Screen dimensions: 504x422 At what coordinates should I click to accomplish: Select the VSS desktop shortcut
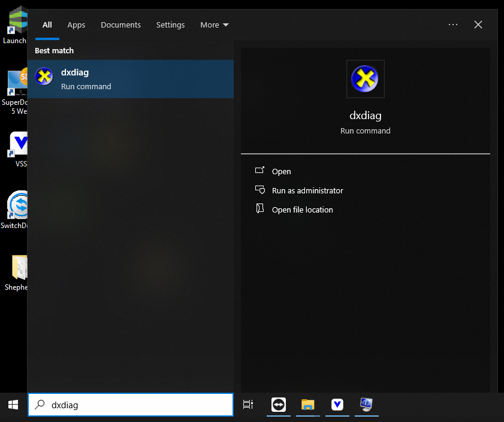pyautogui.click(x=18, y=149)
